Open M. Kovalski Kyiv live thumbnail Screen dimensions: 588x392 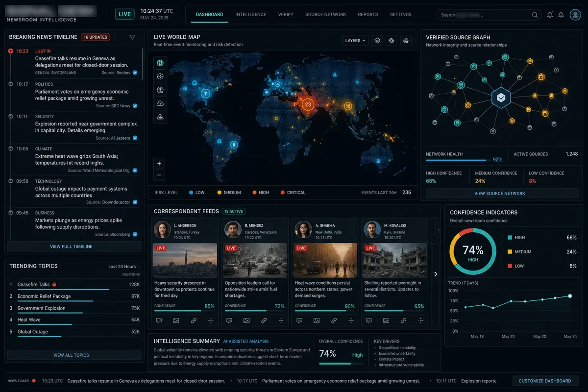click(x=394, y=260)
